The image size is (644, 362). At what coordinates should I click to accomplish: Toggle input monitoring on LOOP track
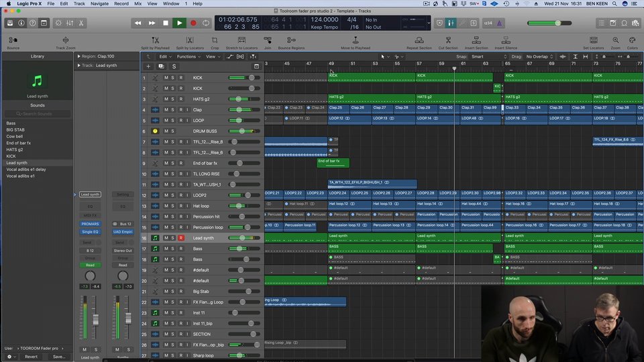[187, 120]
